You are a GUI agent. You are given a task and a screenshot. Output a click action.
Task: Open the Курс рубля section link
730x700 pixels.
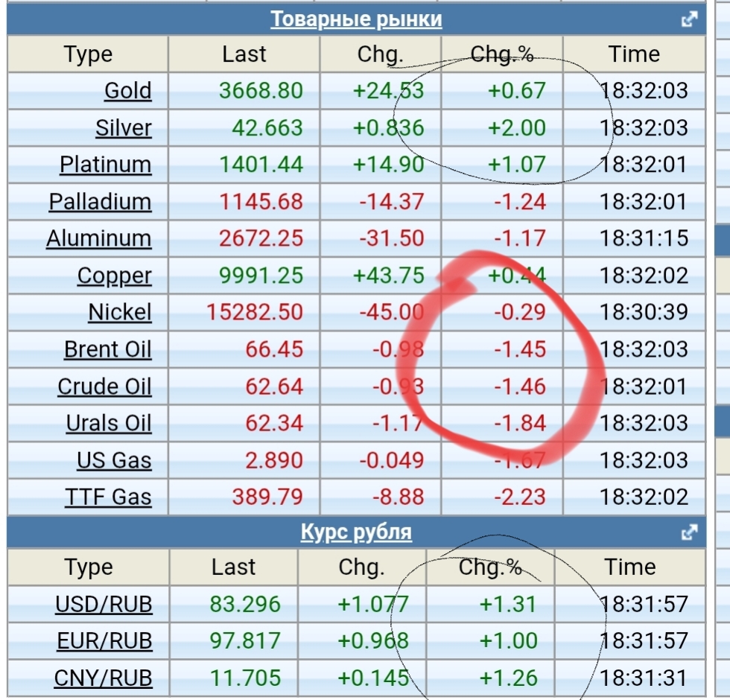[356, 532]
